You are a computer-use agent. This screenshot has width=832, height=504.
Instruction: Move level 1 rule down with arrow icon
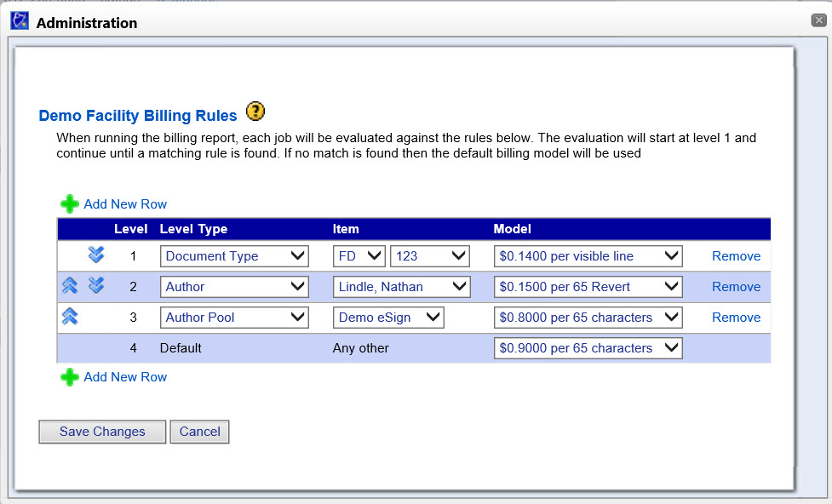coord(96,255)
